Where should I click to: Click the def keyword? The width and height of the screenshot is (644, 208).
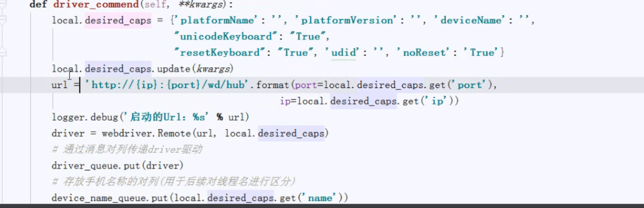tap(38, 5)
